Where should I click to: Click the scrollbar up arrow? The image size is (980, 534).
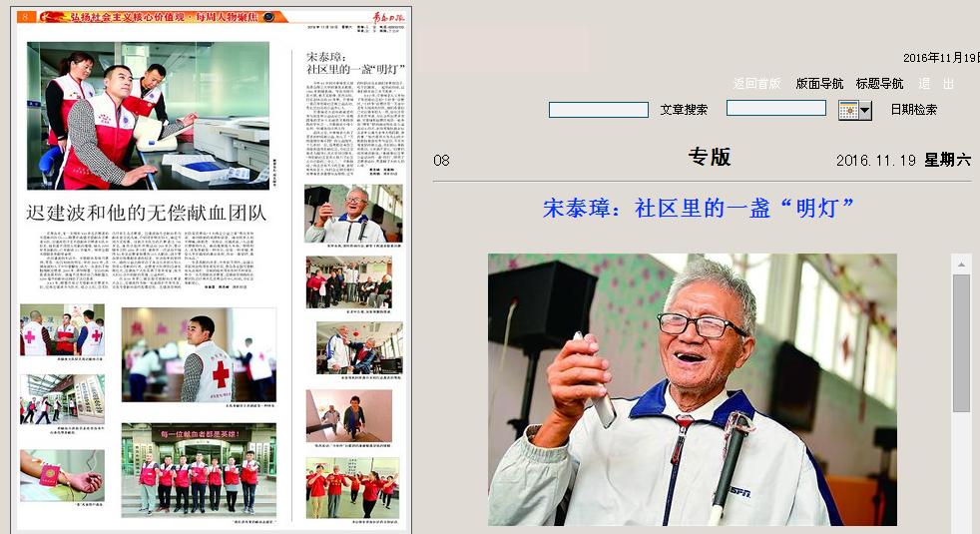[x=961, y=265]
